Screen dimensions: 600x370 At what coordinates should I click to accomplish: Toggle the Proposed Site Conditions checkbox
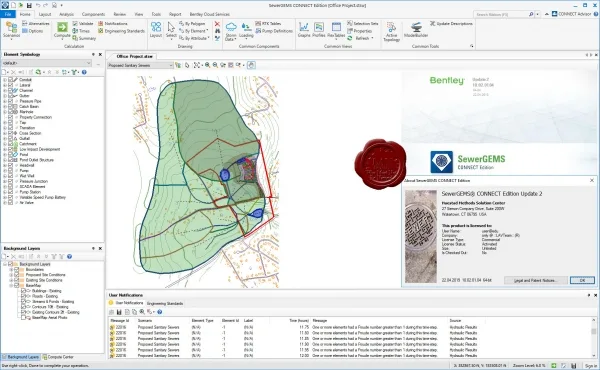(16, 275)
